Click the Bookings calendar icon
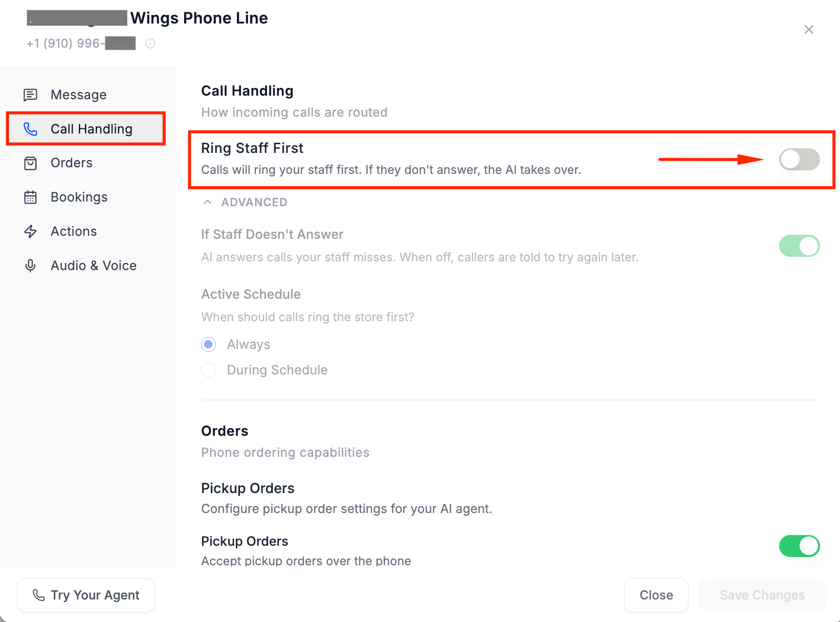The width and height of the screenshot is (840, 622). click(31, 197)
